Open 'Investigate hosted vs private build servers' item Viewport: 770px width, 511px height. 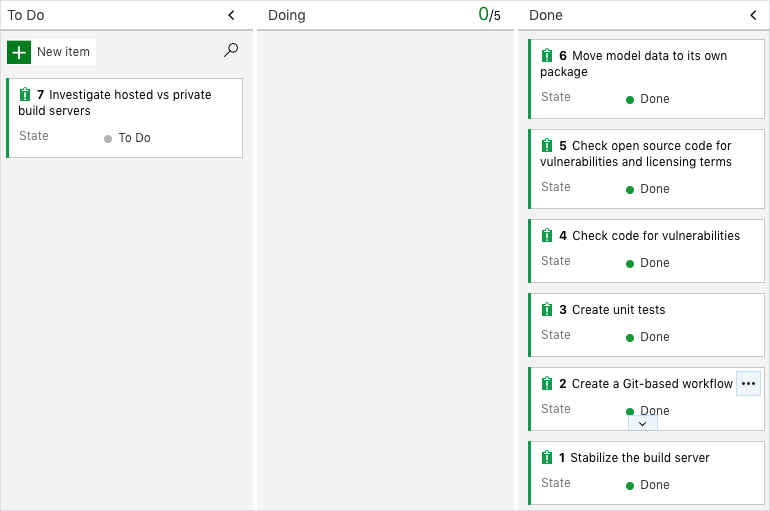click(115, 103)
